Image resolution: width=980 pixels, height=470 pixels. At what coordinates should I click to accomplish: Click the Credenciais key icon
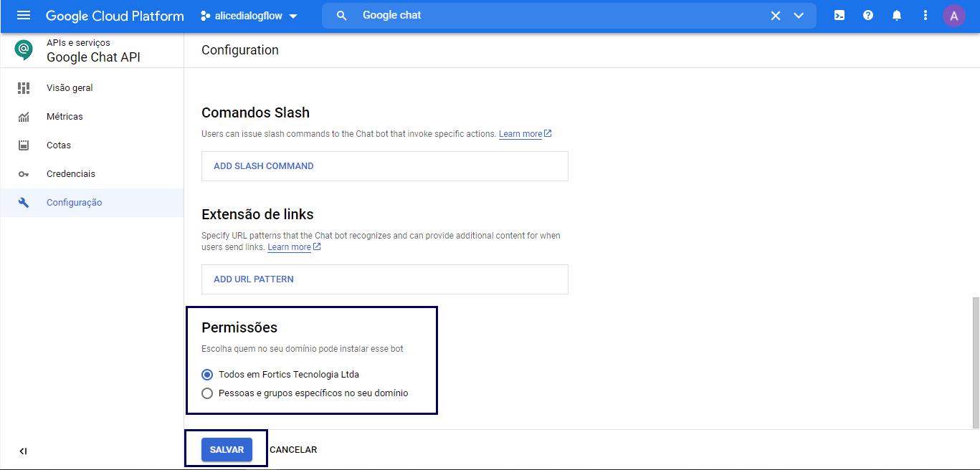(24, 174)
